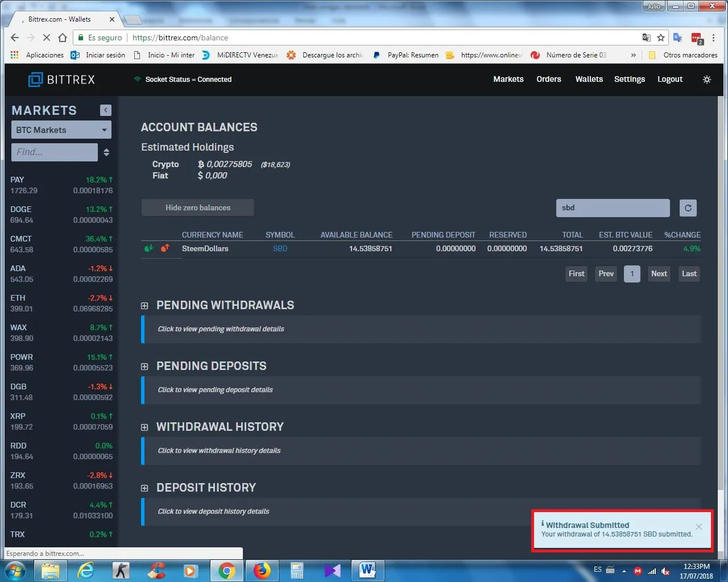Screen dimensions: 728x582
Task: Click the Find market search field
Action: pos(55,152)
